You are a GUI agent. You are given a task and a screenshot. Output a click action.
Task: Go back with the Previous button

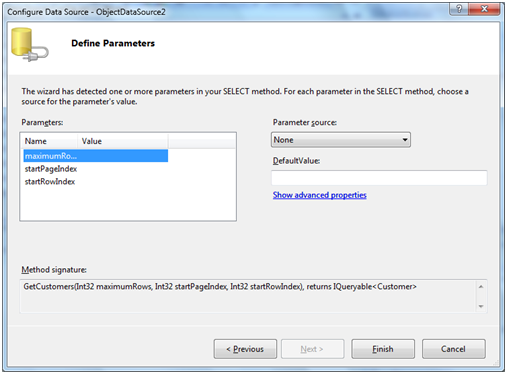(x=245, y=349)
